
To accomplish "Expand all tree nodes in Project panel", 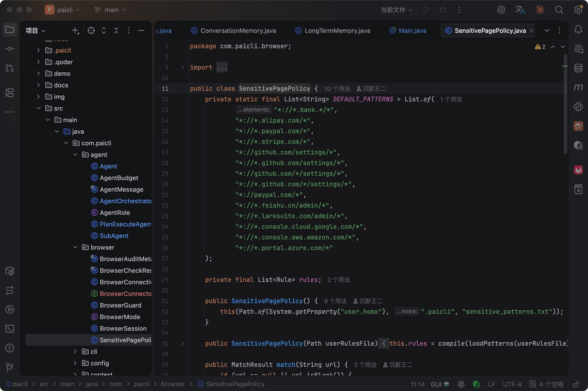I will [x=104, y=31].
